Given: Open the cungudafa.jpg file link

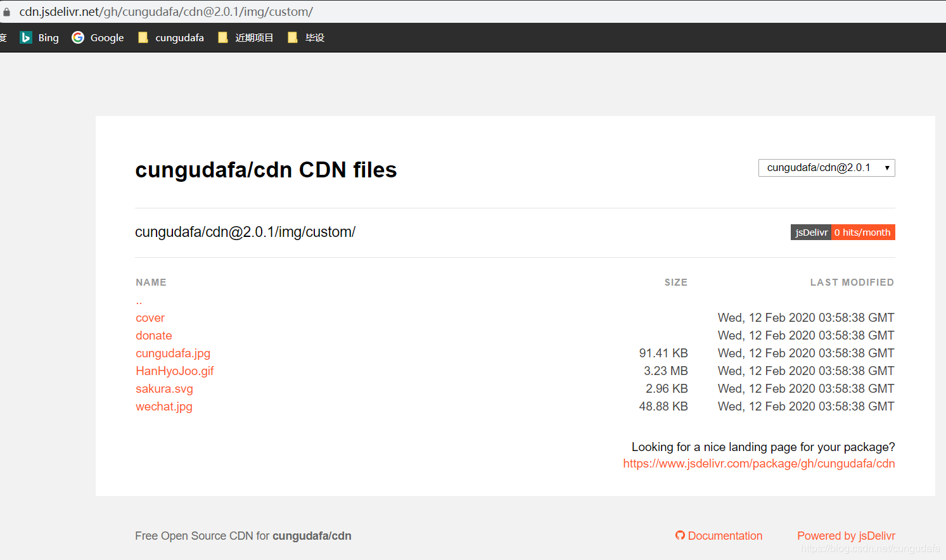Looking at the screenshot, I should point(173,353).
